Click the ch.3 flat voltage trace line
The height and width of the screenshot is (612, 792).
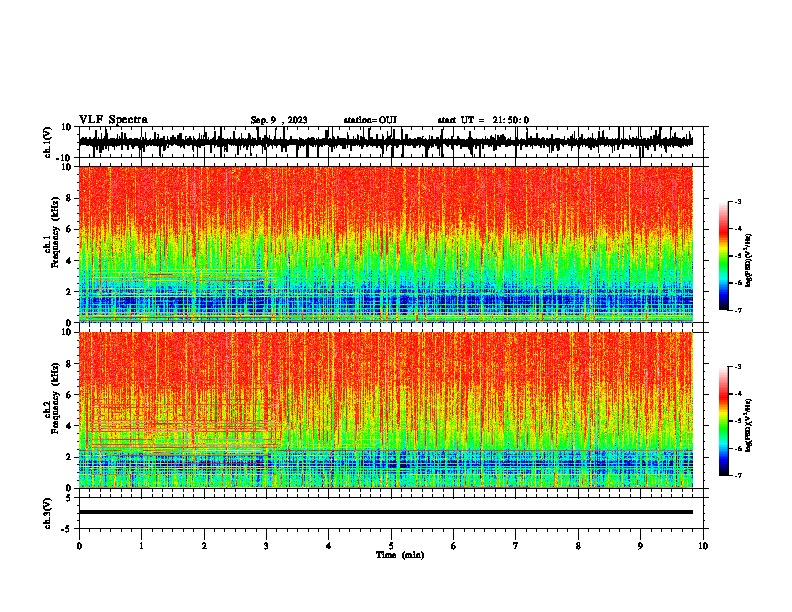click(386, 512)
